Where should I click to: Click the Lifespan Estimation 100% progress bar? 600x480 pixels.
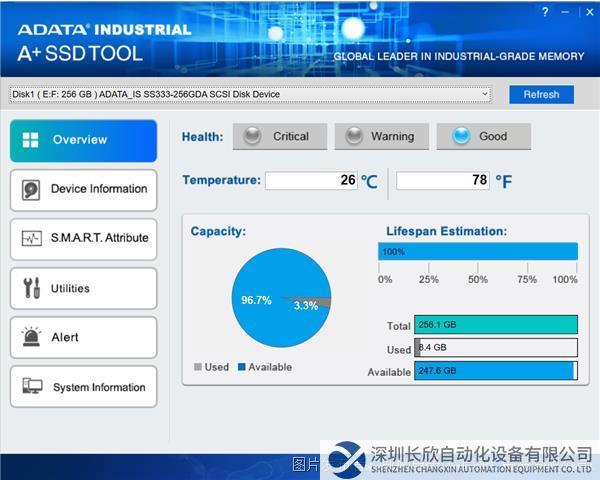tap(478, 251)
